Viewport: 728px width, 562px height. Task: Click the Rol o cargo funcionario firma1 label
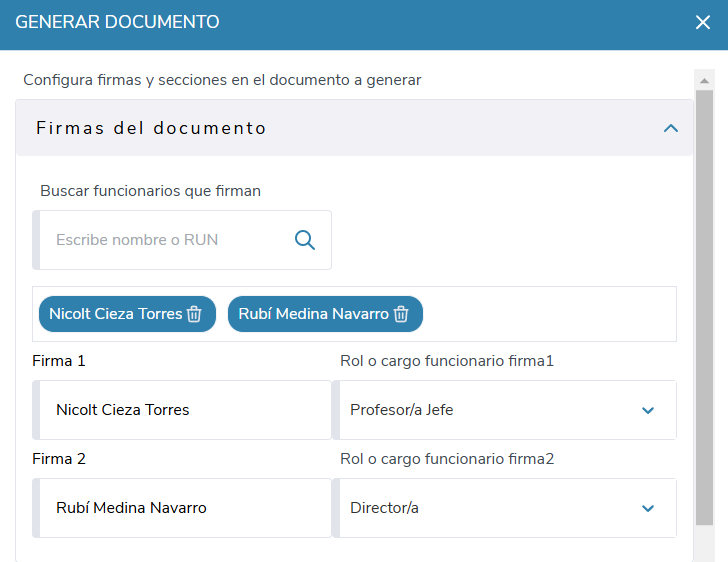click(x=447, y=361)
